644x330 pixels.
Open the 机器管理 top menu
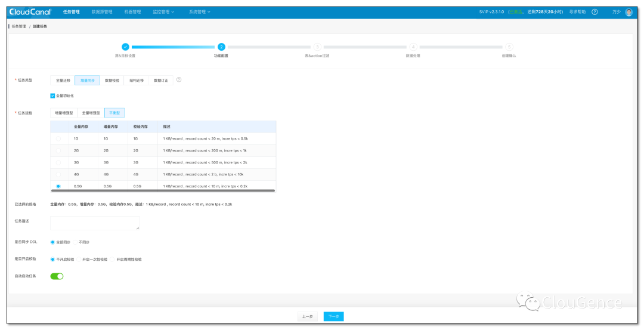pyautogui.click(x=132, y=12)
